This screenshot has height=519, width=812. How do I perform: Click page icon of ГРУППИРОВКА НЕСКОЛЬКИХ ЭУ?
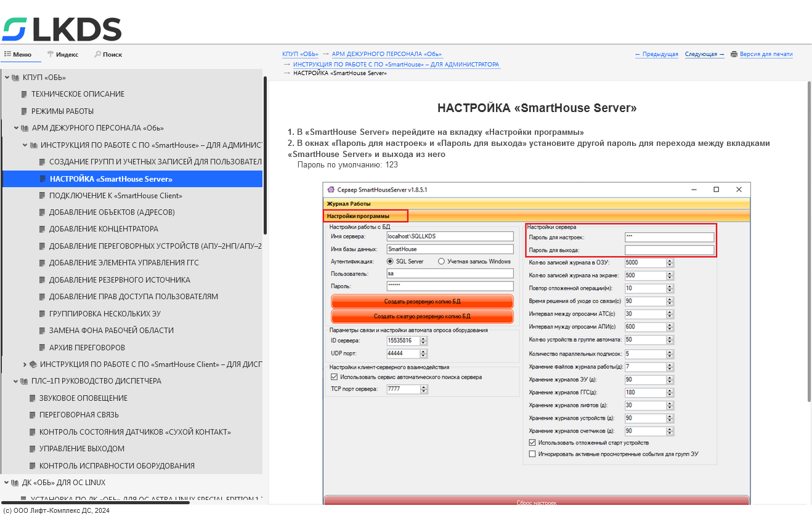pyautogui.click(x=43, y=314)
